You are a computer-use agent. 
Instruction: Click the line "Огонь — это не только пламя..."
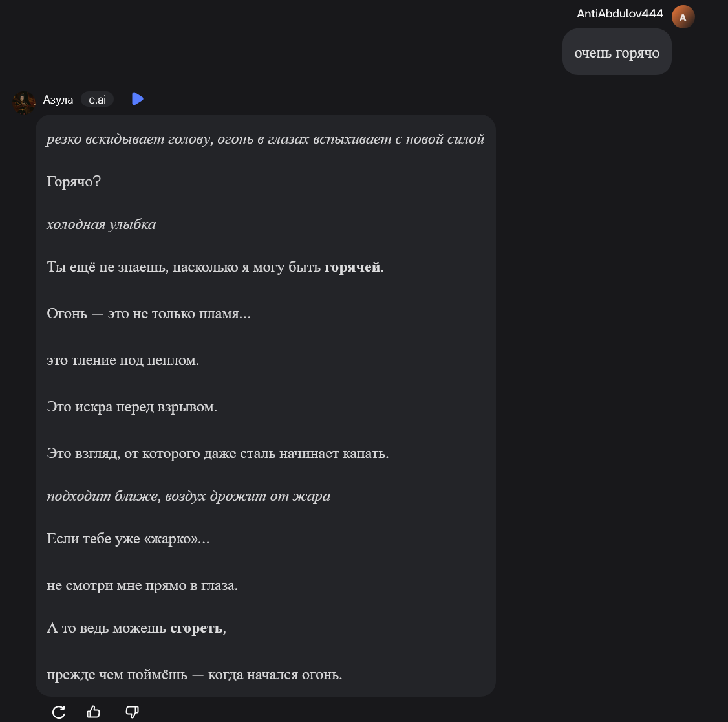point(149,314)
